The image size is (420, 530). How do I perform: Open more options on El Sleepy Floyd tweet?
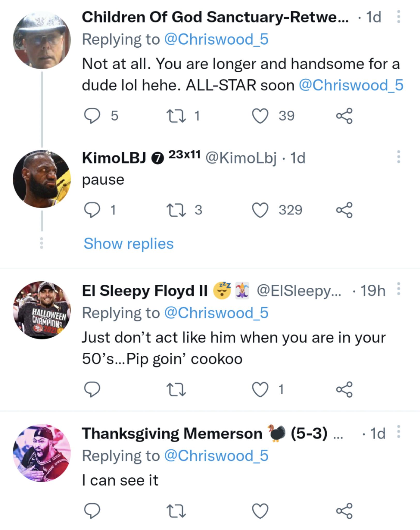tap(399, 289)
